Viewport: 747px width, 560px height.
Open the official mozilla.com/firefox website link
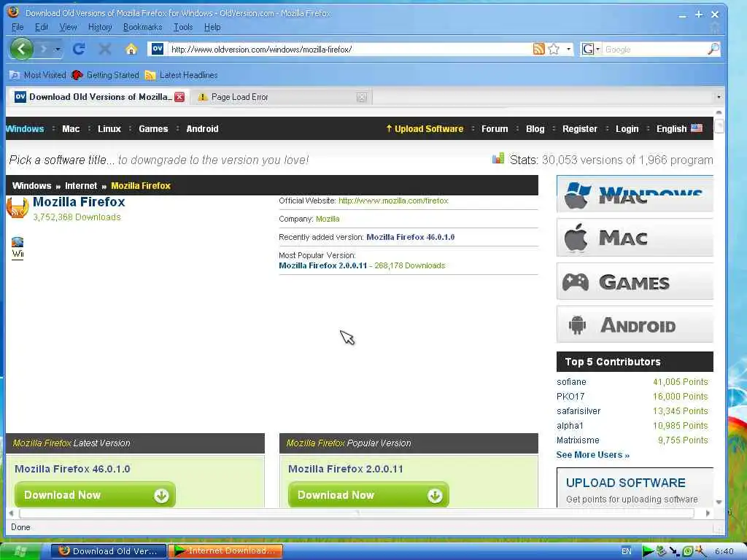(393, 201)
